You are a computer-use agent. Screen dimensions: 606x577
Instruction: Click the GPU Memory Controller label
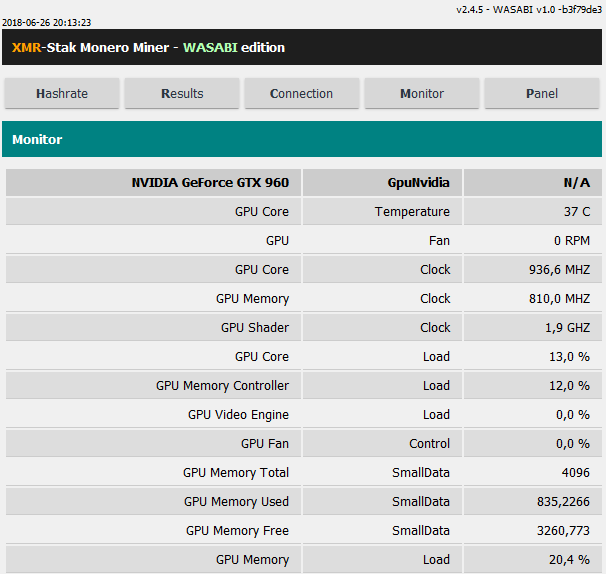222,385
